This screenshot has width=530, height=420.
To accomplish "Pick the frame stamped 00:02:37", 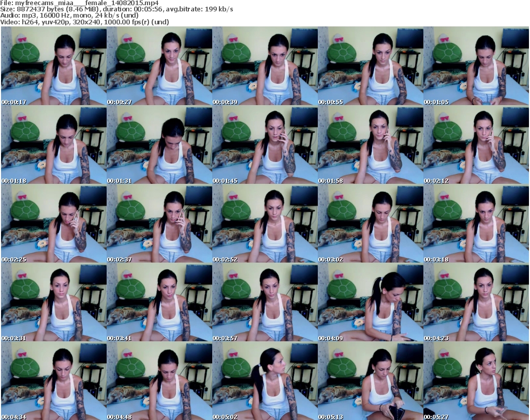I will 159,224.
